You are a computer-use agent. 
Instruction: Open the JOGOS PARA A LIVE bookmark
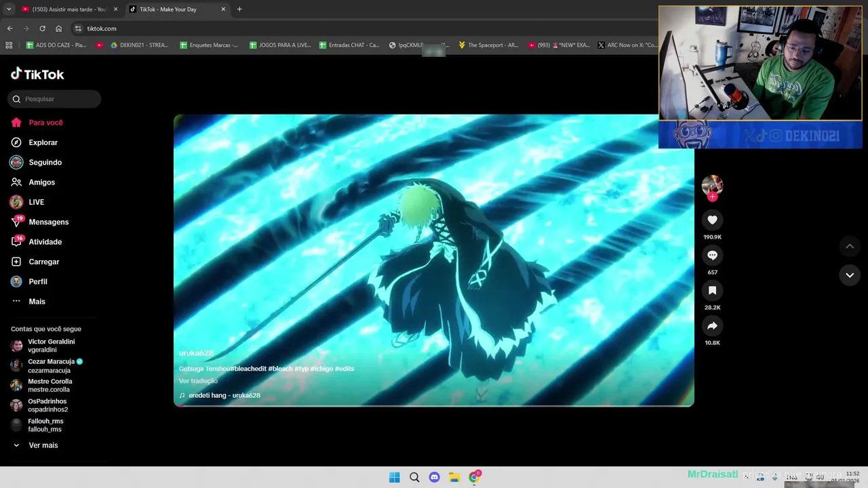point(279,45)
